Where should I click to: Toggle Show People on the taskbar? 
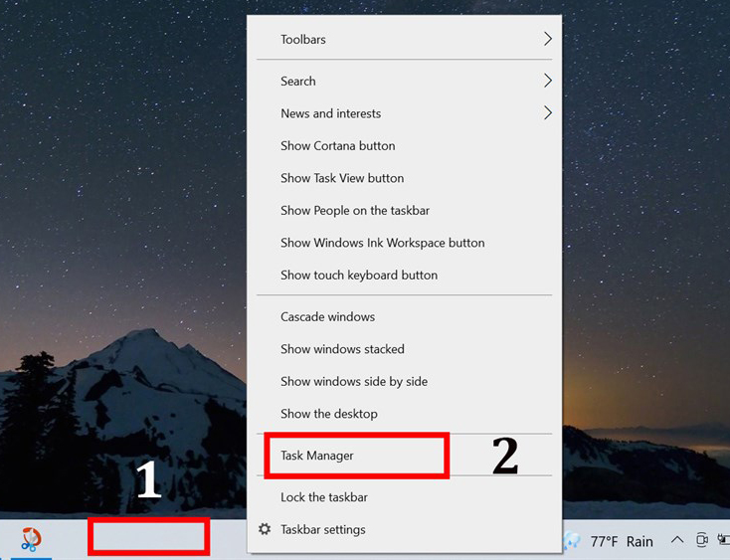(x=355, y=210)
